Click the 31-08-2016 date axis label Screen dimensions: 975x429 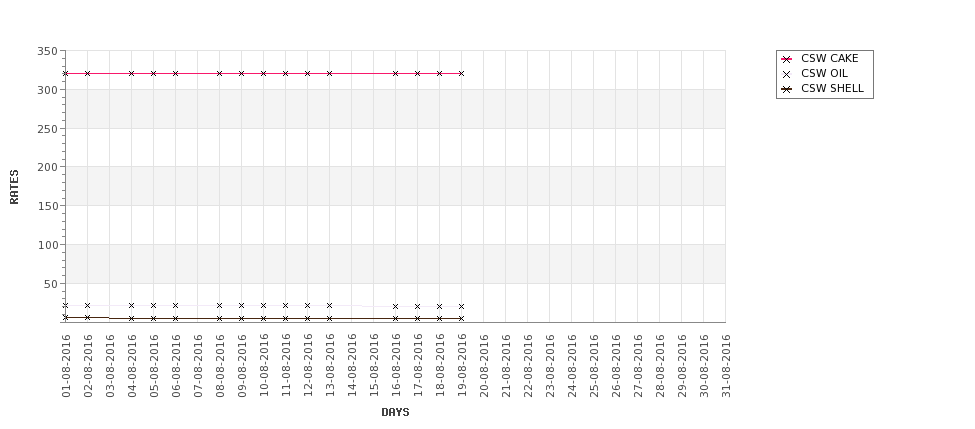726,366
